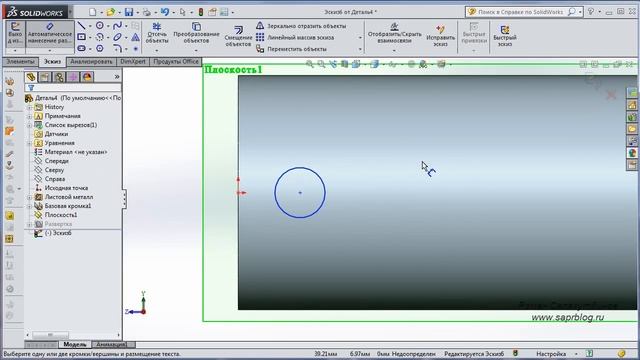Screen dimensions: 640x360
Task: Expand Базовая кромка1 tree node
Action: click(29, 206)
